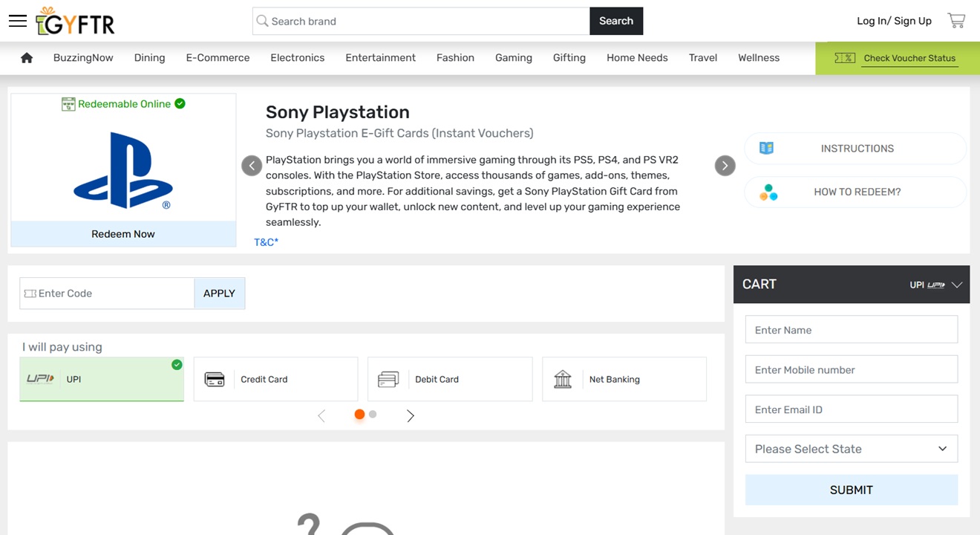
Task: Open the Fashion category
Action: coord(455,58)
